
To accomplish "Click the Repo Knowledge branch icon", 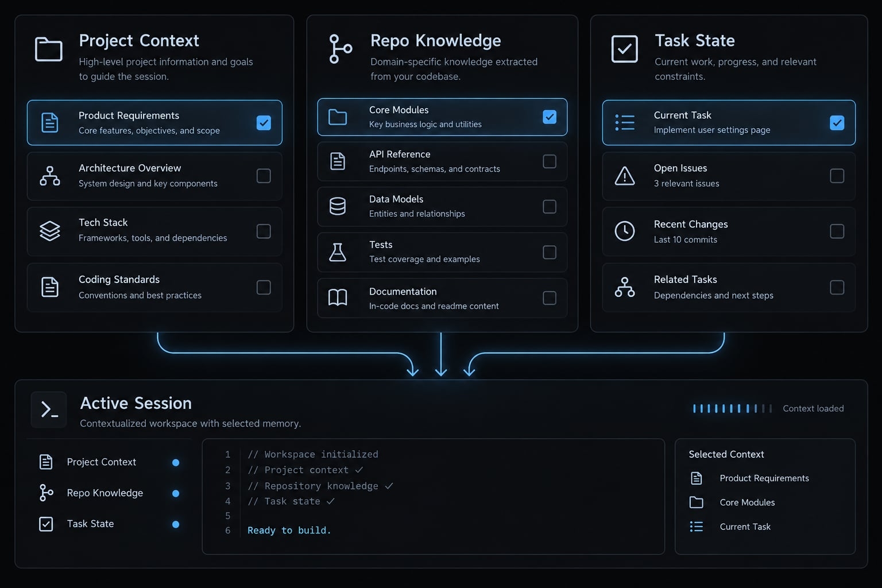I will [x=340, y=49].
